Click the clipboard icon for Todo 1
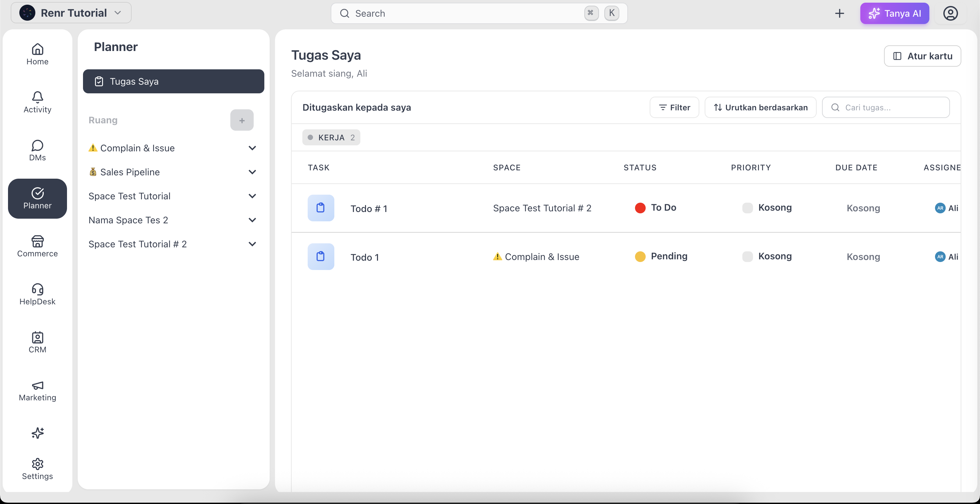The width and height of the screenshot is (980, 504). (x=321, y=257)
